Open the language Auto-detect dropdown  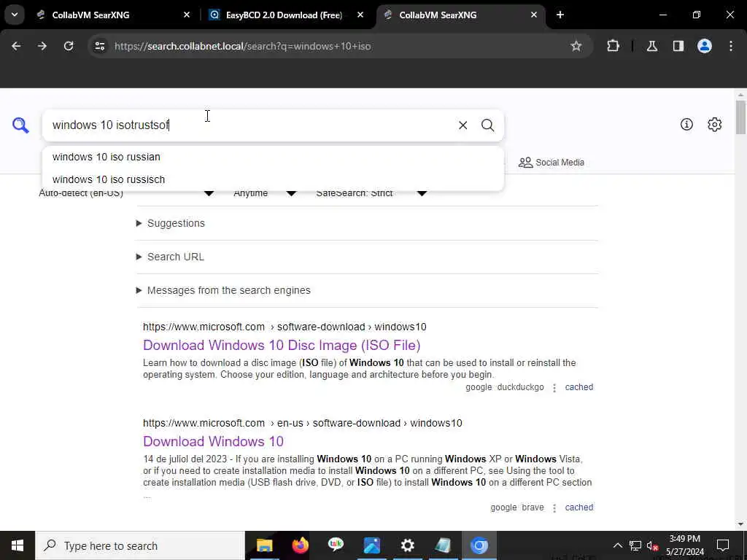point(126,192)
